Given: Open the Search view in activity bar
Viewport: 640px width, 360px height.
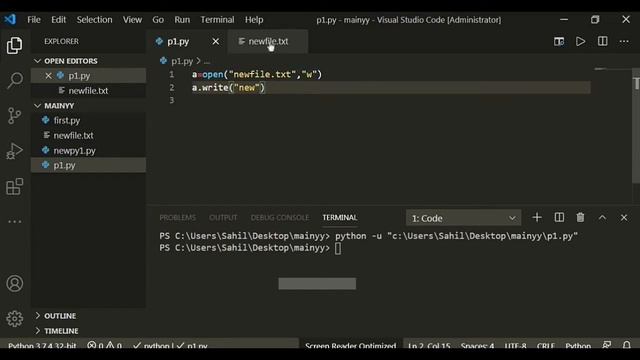Looking at the screenshot, I should click(15, 80).
